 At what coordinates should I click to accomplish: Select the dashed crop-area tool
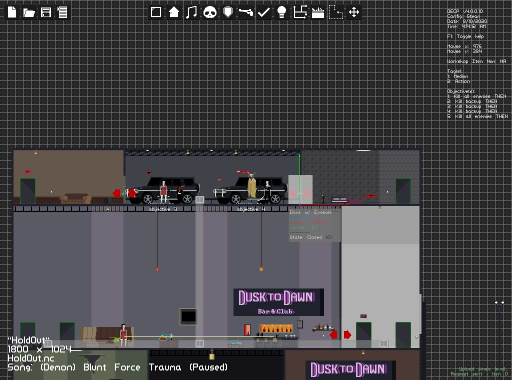336,12
